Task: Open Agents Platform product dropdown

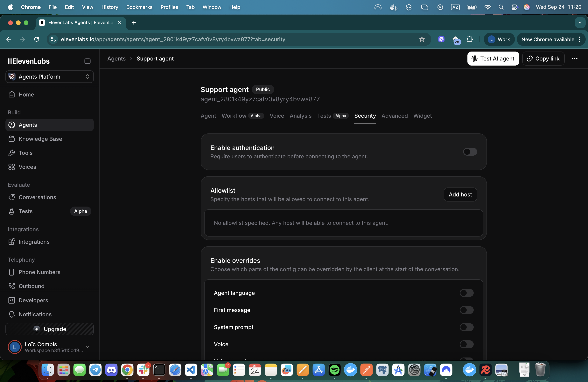Action: tap(49, 77)
